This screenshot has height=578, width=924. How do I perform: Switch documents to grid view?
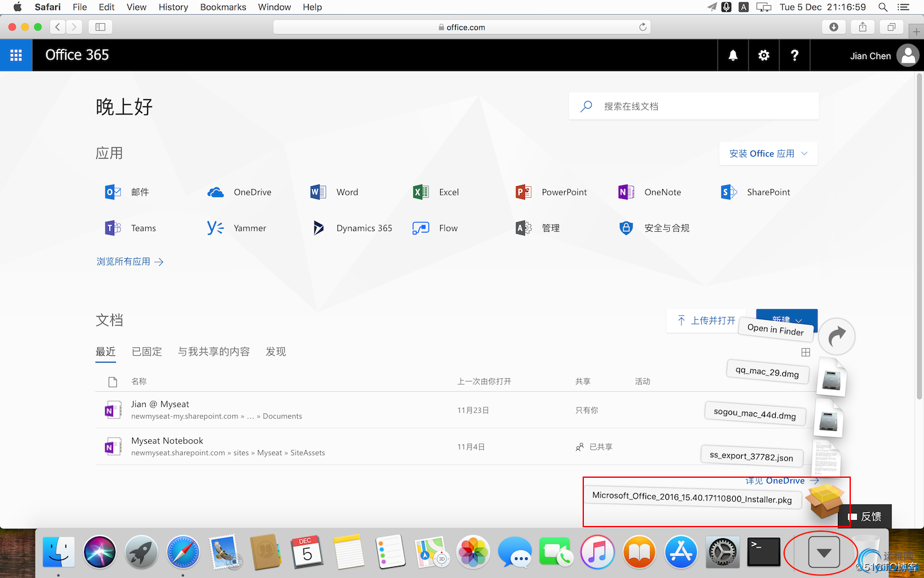pyautogui.click(x=806, y=352)
